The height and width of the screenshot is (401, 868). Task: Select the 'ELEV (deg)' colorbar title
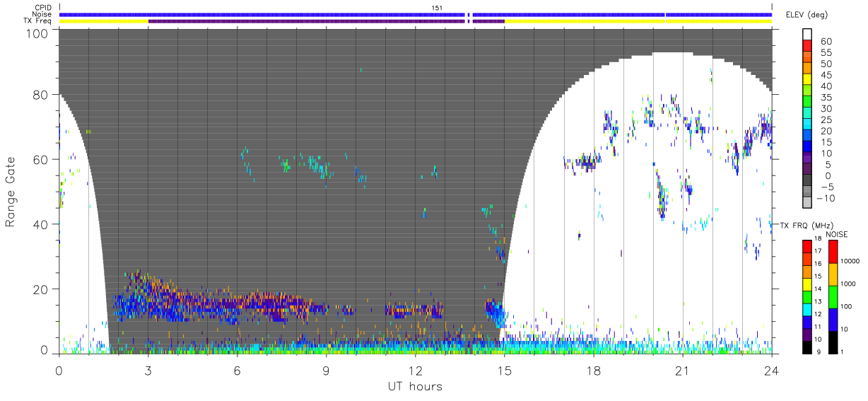click(807, 15)
